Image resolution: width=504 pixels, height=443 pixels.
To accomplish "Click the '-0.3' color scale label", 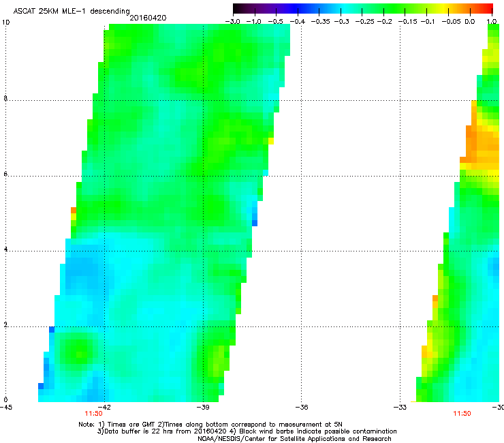I will pyautogui.click(x=342, y=22).
